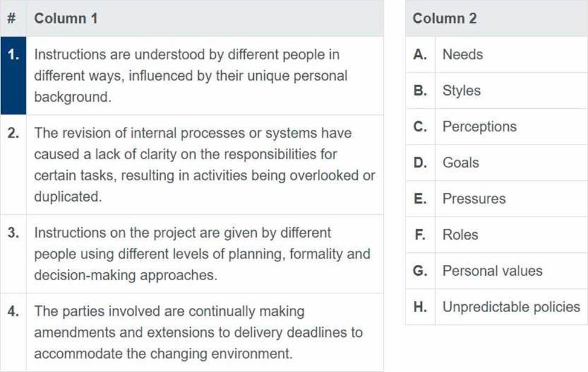This screenshot has width=588, height=372.
Task: Select the statement about revision of internal processes
Action: coord(205,165)
